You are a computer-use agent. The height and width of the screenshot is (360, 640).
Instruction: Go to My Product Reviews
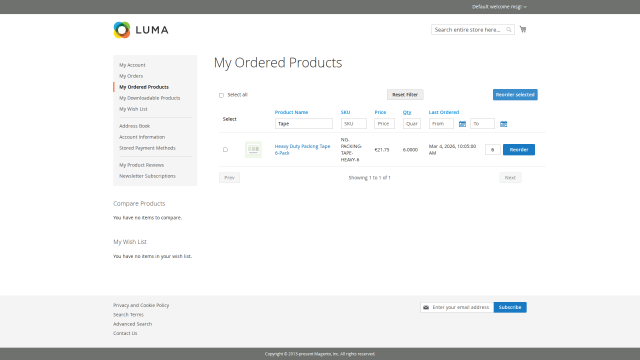pos(141,165)
